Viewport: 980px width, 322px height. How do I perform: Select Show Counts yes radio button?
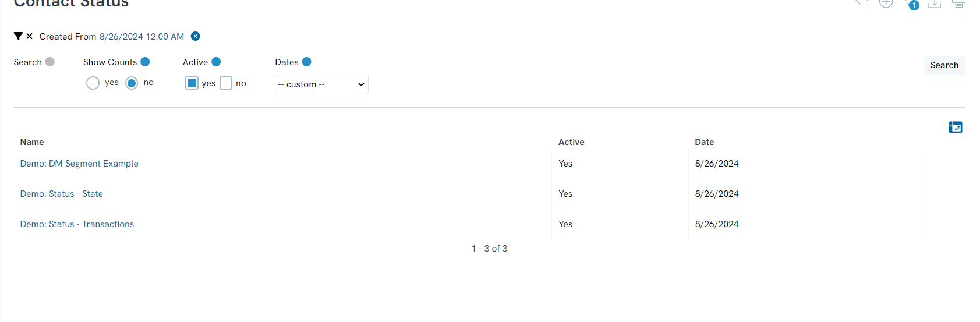(93, 83)
